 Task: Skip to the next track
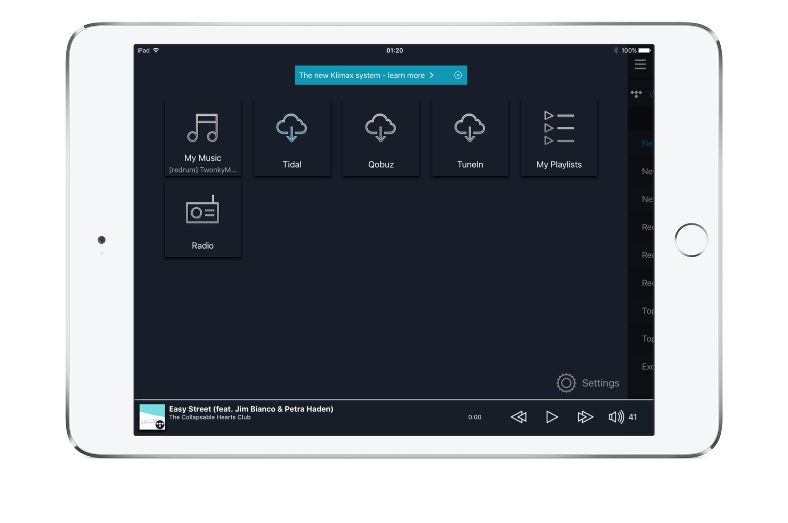[x=585, y=417]
